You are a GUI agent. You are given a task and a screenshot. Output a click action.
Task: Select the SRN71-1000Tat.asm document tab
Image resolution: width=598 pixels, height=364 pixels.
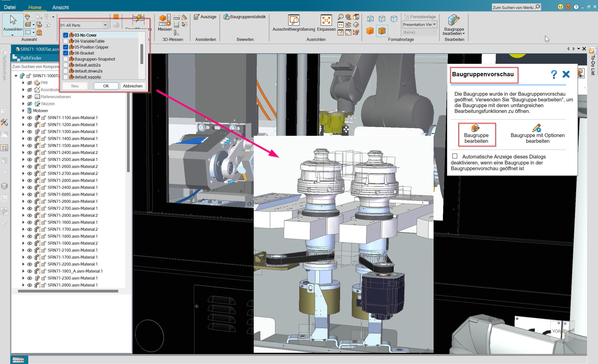coord(37,49)
